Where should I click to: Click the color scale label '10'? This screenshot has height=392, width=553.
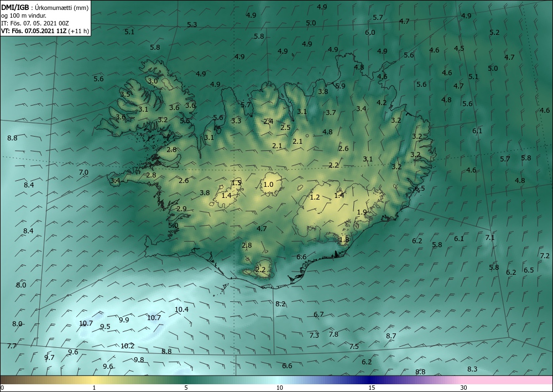coord(279,388)
